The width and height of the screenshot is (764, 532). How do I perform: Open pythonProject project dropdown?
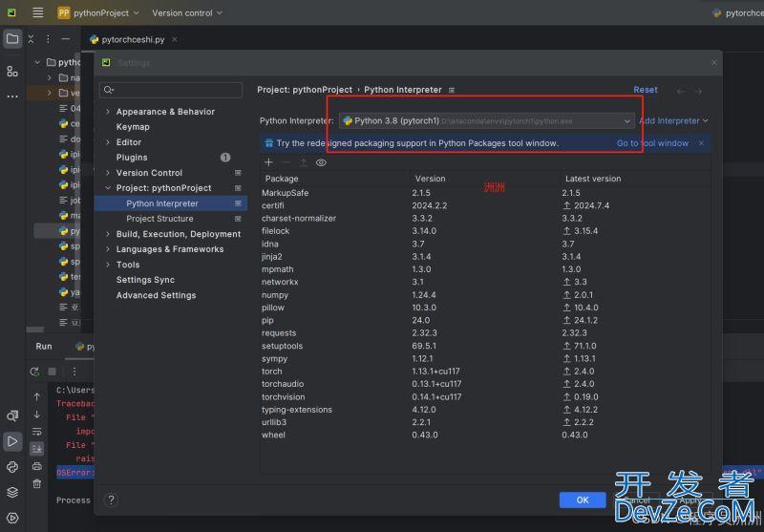tap(98, 13)
